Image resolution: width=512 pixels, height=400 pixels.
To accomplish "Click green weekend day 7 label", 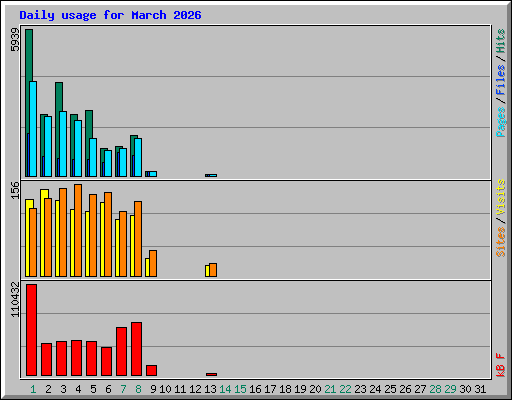I will click(x=123, y=389).
